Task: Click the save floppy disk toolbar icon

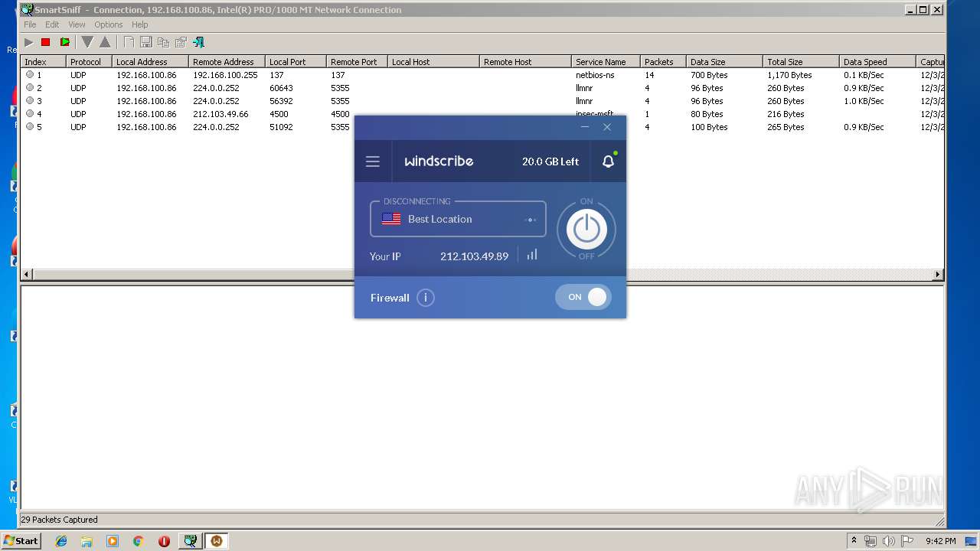Action: coord(146,42)
